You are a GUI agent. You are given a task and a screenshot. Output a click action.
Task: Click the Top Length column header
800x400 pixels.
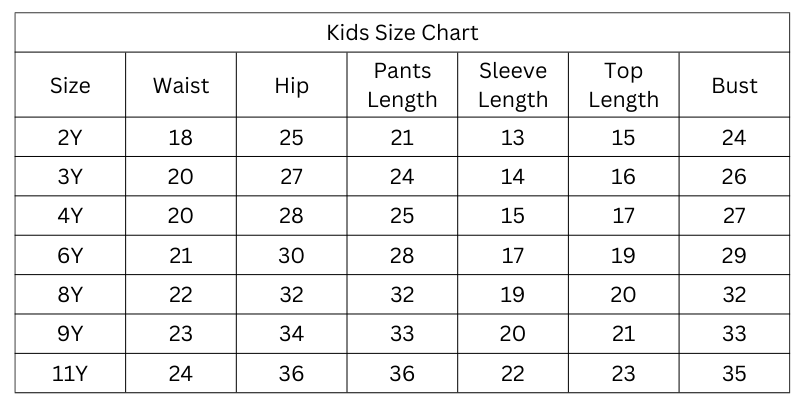(x=623, y=85)
